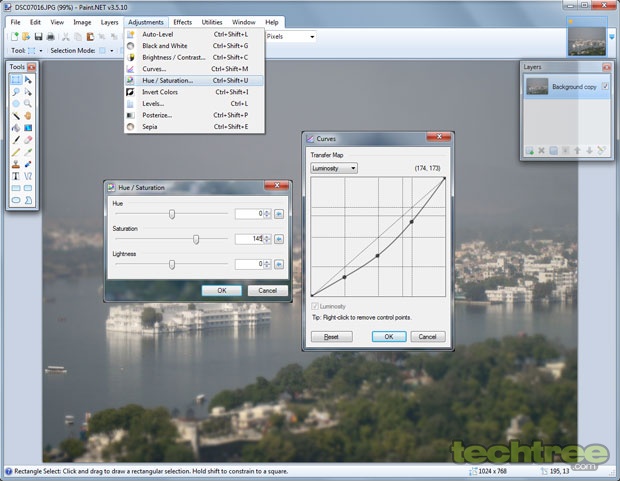The image size is (620, 481).
Task: Select the Rectangle Select tool
Action: tap(16, 80)
